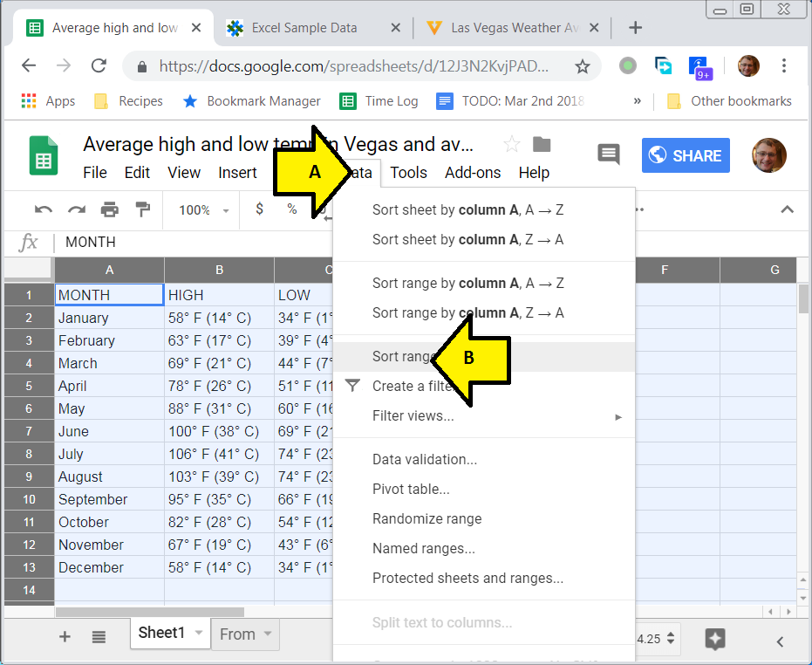Format the selection as percent
This screenshot has width=812, height=665.
coord(292,209)
